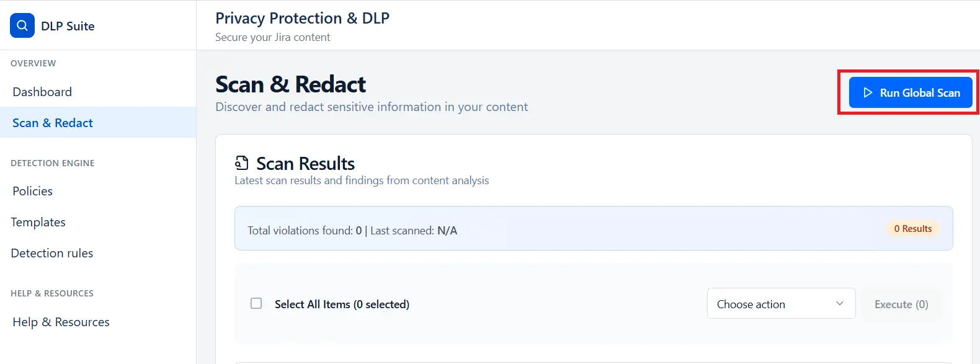Click the DLP Suite text label

[x=67, y=25]
